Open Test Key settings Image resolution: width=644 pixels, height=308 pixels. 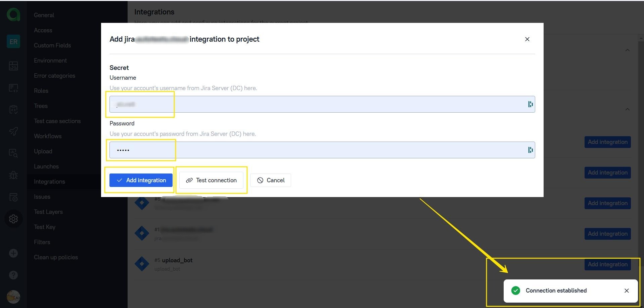[45, 227]
